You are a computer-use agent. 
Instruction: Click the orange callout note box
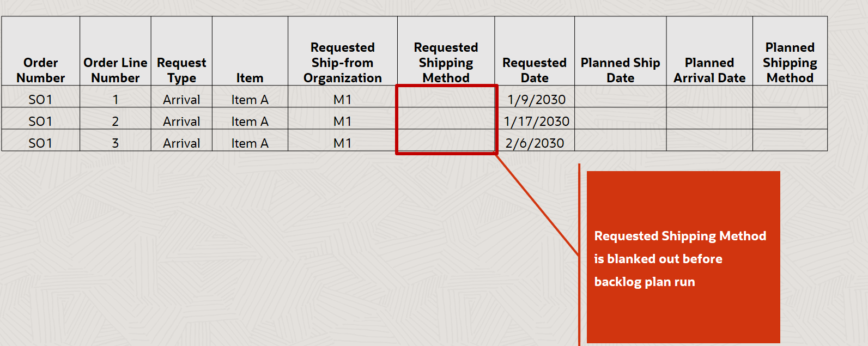coord(683,257)
